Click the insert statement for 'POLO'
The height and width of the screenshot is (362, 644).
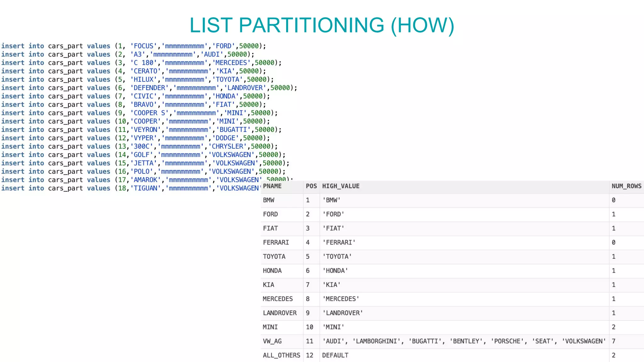(x=143, y=172)
